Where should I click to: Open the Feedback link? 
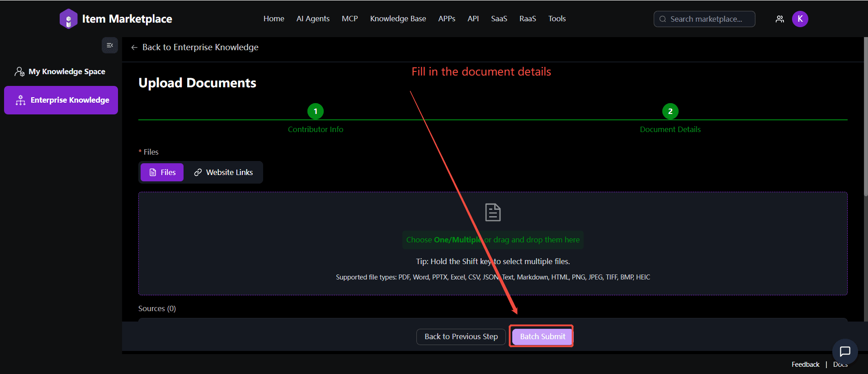[x=805, y=365]
